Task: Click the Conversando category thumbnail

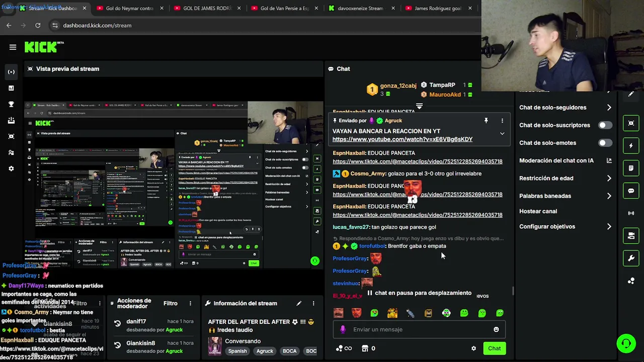Action: point(215,346)
